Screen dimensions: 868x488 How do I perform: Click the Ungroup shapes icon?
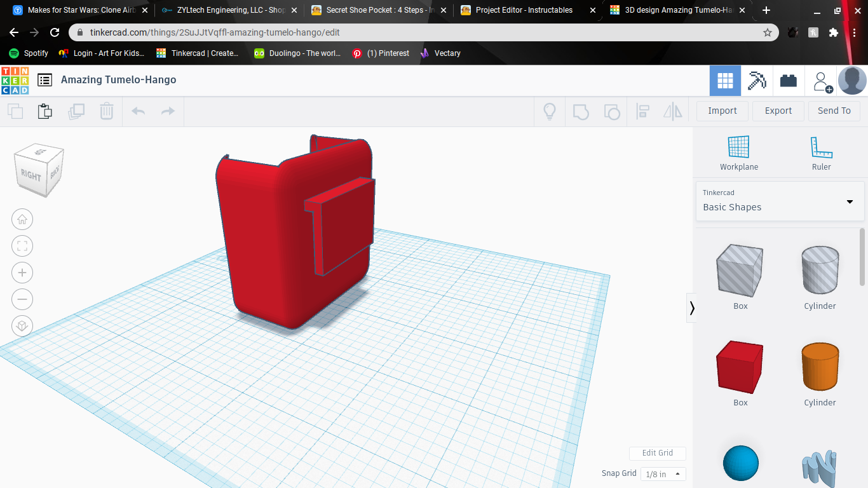(x=611, y=111)
